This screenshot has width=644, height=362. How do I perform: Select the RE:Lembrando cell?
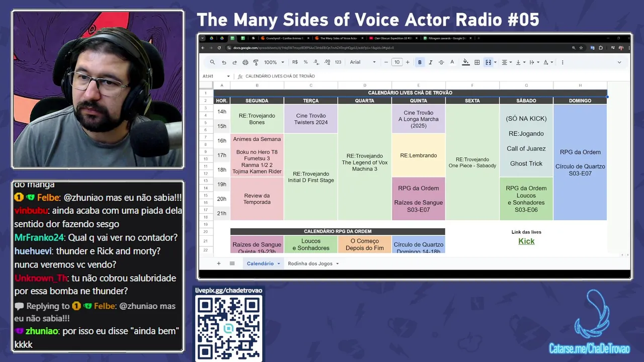coord(419,155)
